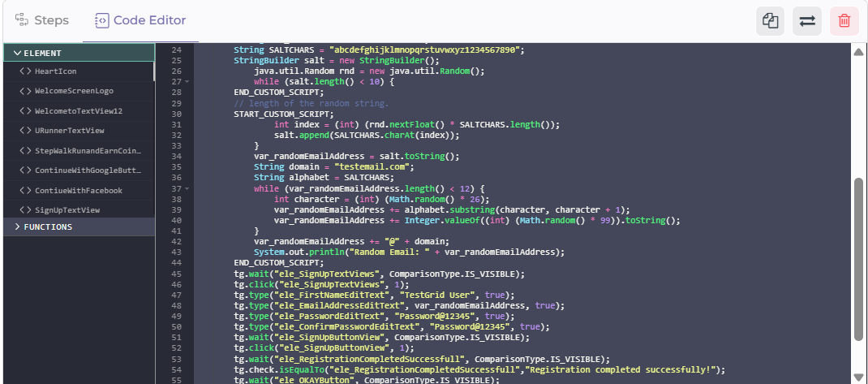Collapse the ELEMENT section
The width and height of the screenshot is (868, 384).
17,53
